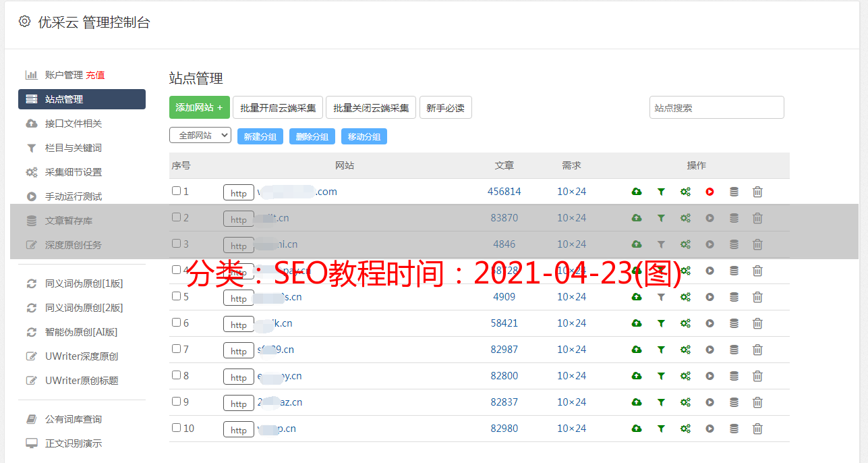Tick the checkbox for row 2

click(176, 217)
